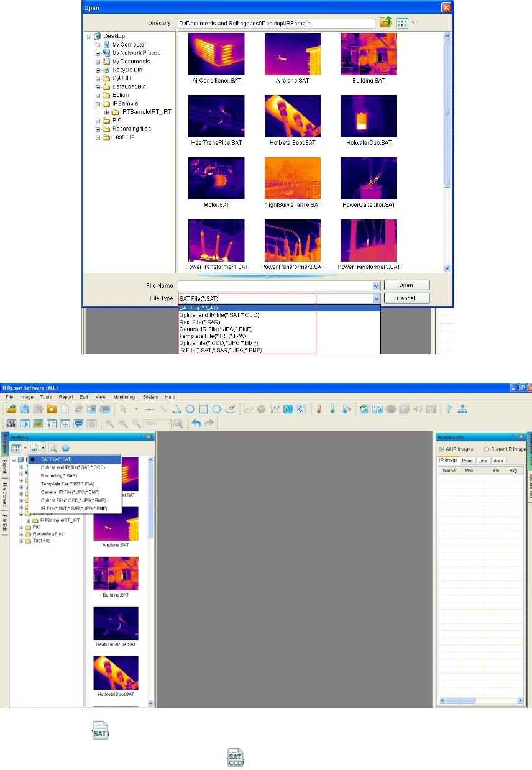Switch to the File Edit side tab
532x770 pixels.
pyautogui.click(x=4, y=523)
